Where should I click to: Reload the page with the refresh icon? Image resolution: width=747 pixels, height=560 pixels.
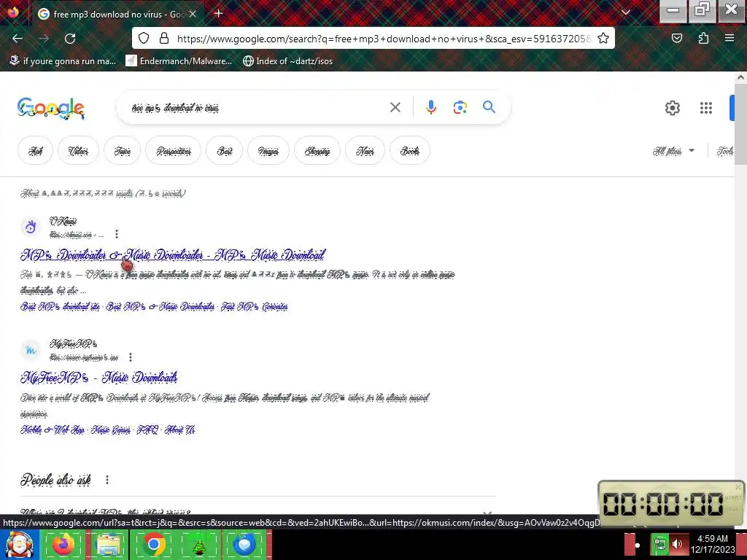[x=70, y=39]
